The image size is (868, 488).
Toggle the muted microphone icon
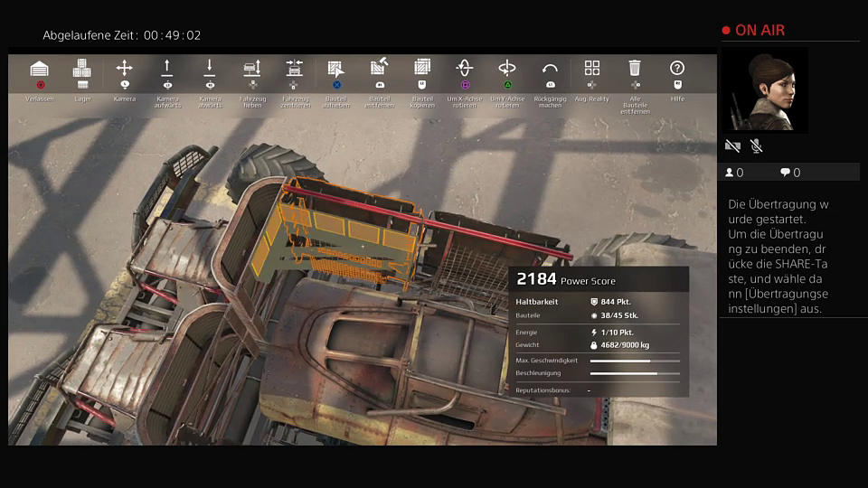756,145
